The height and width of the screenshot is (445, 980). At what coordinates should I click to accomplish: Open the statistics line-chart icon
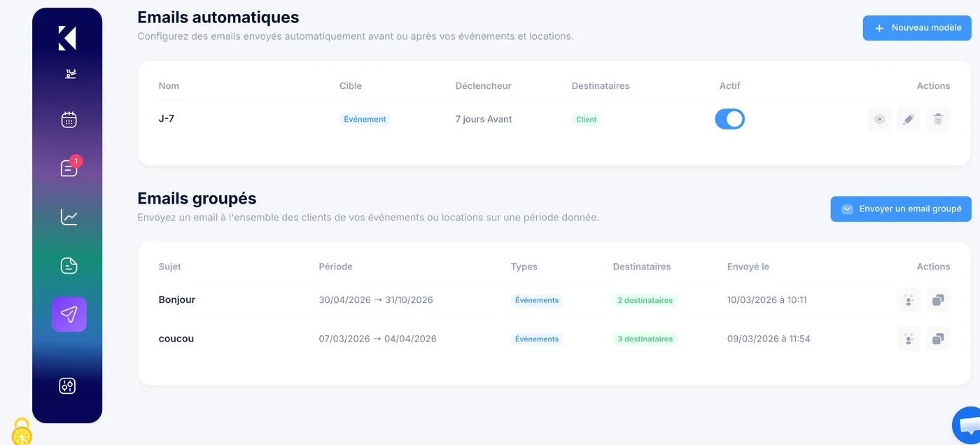(69, 217)
